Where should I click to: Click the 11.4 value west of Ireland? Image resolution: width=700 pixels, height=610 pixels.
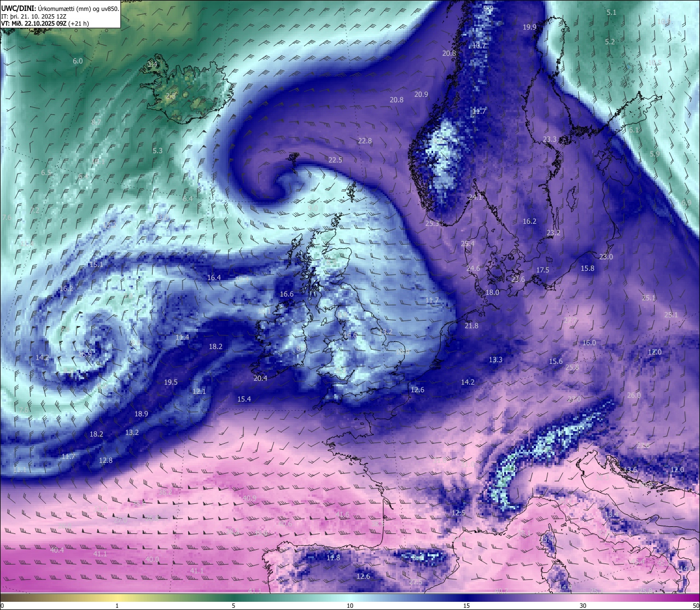coord(182,338)
